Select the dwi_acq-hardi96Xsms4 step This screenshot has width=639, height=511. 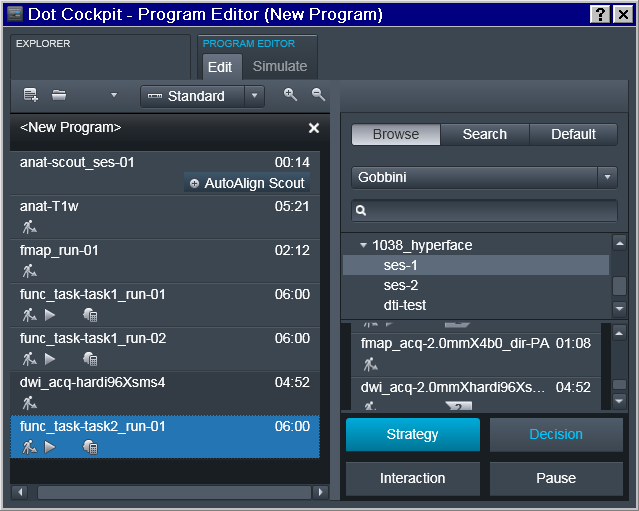[x=165, y=393]
